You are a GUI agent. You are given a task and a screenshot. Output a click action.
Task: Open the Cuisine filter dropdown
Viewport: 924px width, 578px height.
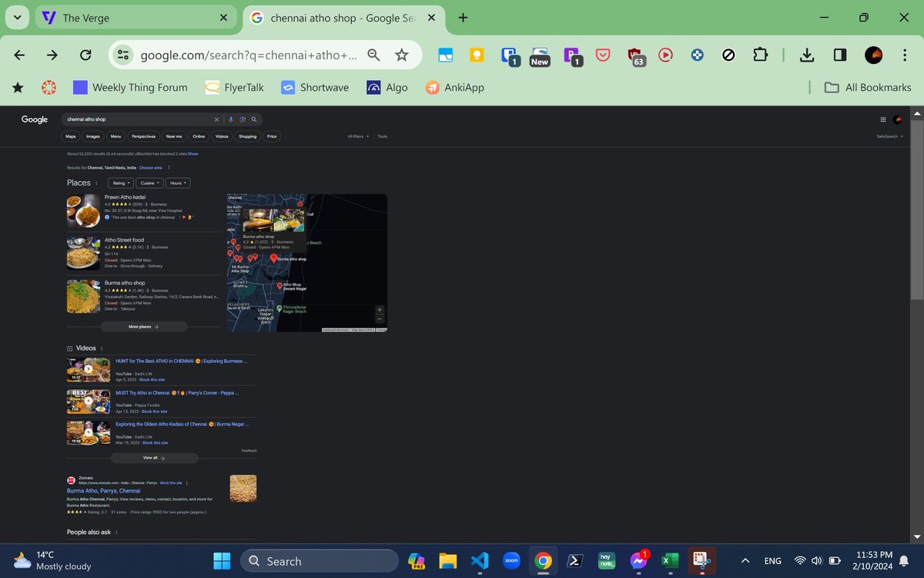149,183
